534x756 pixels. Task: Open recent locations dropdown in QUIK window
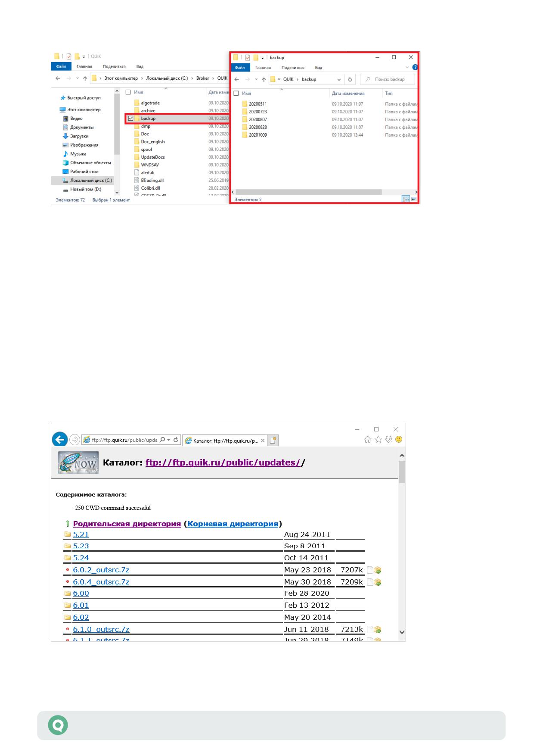tap(78, 78)
